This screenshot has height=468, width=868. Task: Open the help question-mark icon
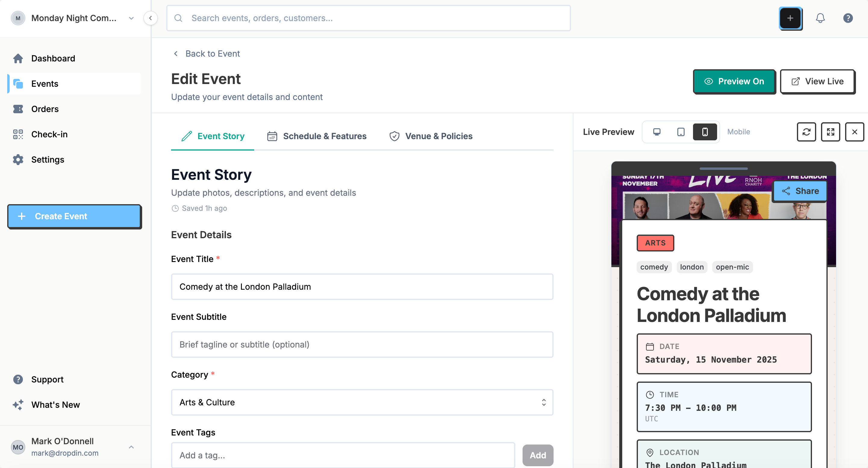pos(848,18)
